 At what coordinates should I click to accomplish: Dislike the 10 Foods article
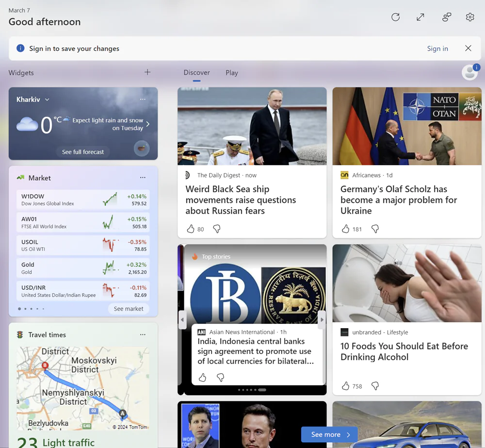coord(375,386)
